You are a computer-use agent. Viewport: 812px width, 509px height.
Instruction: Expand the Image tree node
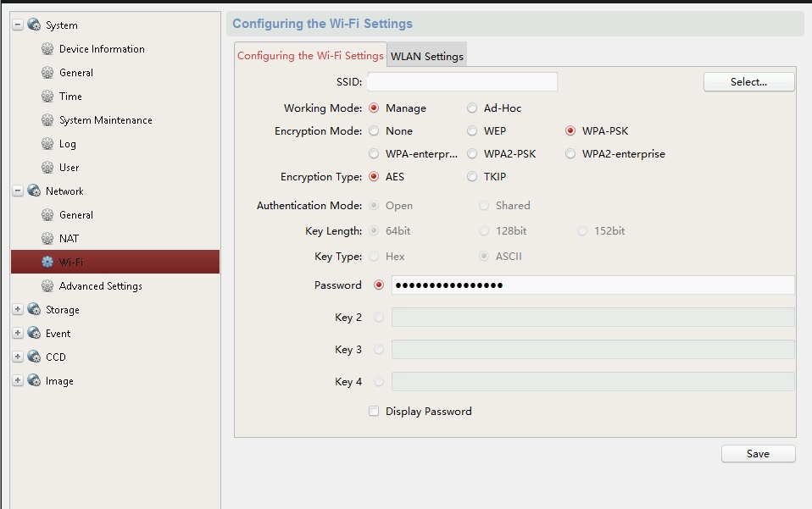point(18,381)
